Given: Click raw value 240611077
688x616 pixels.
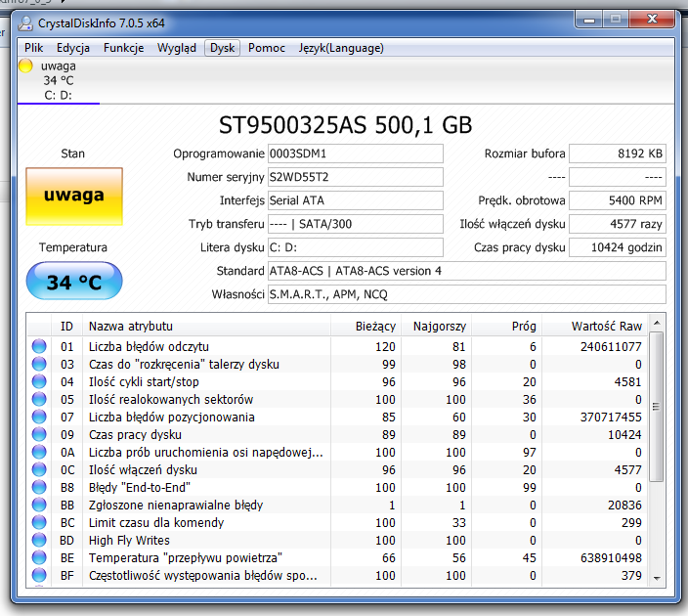Looking at the screenshot, I should [611, 347].
